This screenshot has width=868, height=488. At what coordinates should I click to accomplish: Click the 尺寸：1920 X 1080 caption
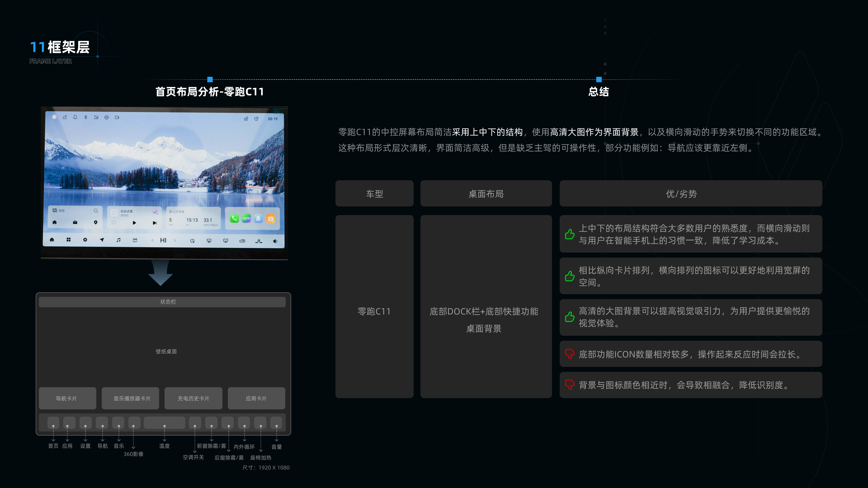point(266,467)
